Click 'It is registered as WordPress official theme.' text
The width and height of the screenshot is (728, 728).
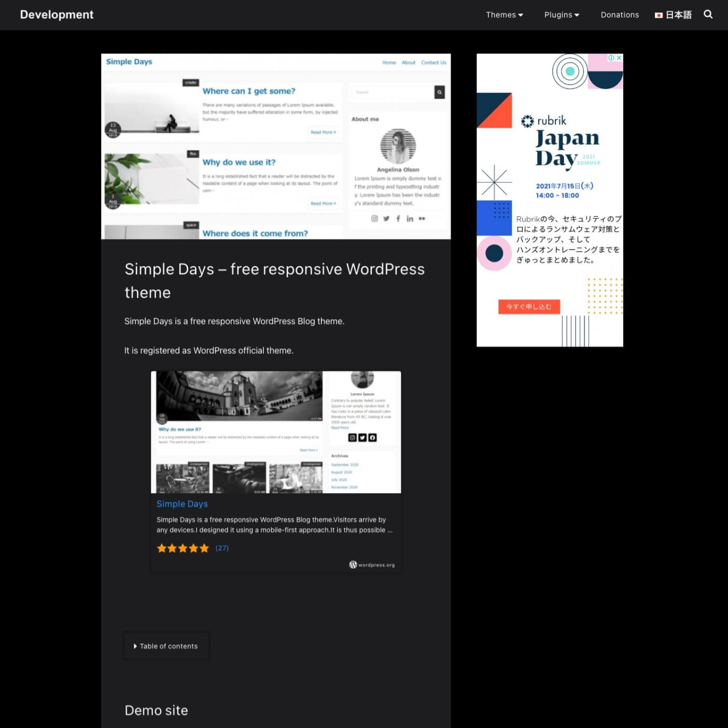click(209, 351)
